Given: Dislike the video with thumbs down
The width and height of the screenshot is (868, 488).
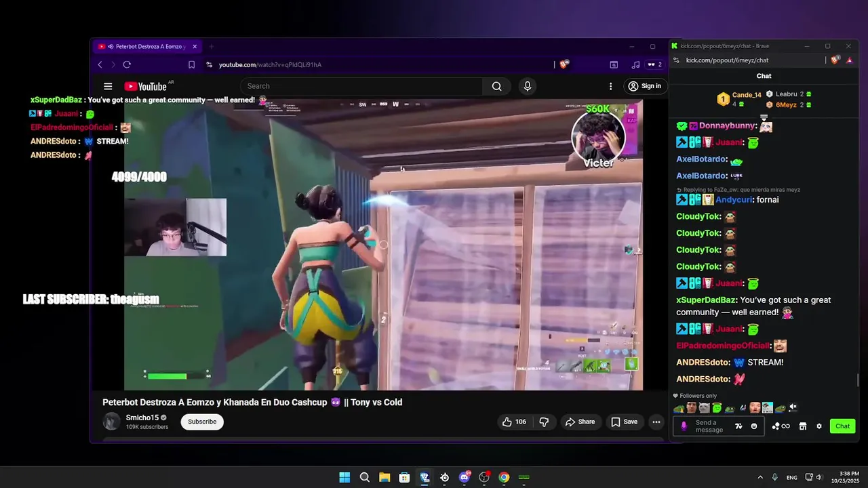Looking at the screenshot, I should (x=544, y=422).
